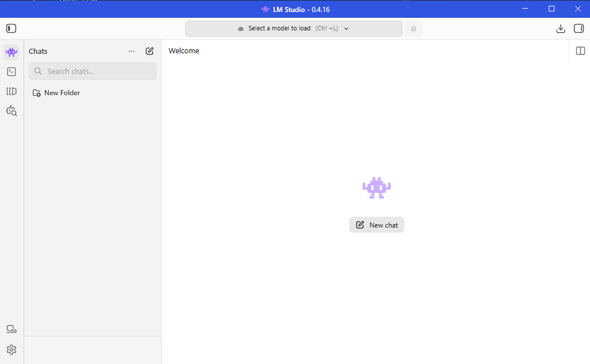Open the Developer terminal sidebar icon
Screen dimensions: 590x364
coord(11,72)
